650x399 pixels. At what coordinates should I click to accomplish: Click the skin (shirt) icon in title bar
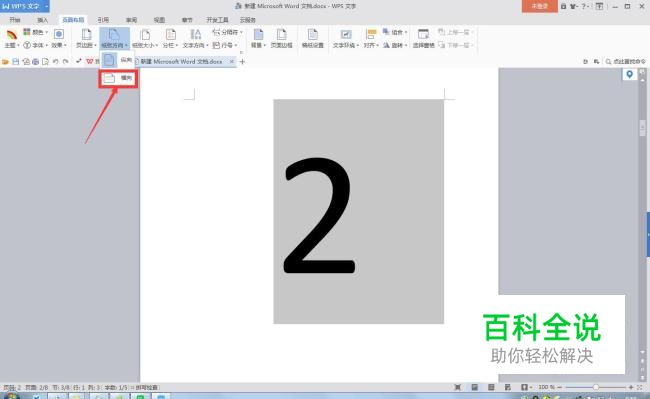(x=574, y=6)
